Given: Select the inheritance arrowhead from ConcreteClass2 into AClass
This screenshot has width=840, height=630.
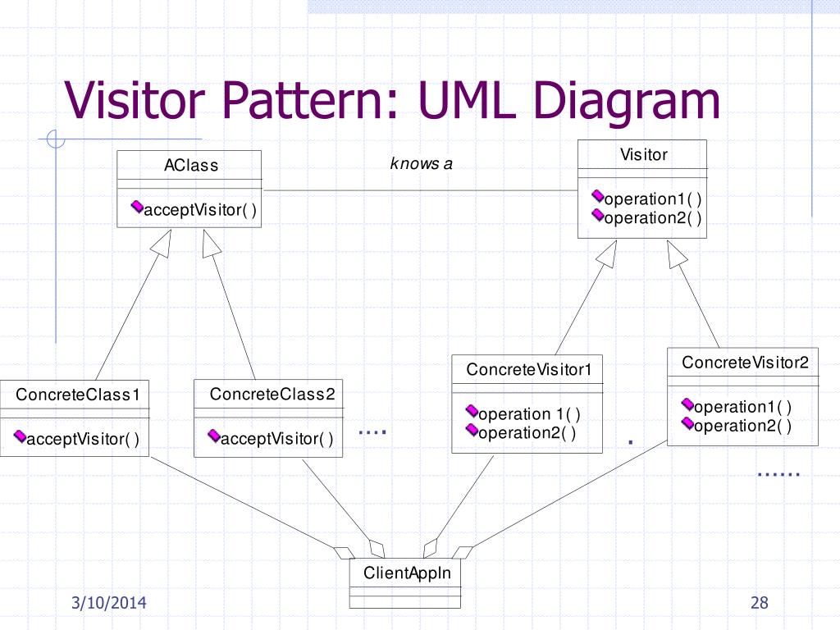Looking at the screenshot, I should [x=211, y=244].
